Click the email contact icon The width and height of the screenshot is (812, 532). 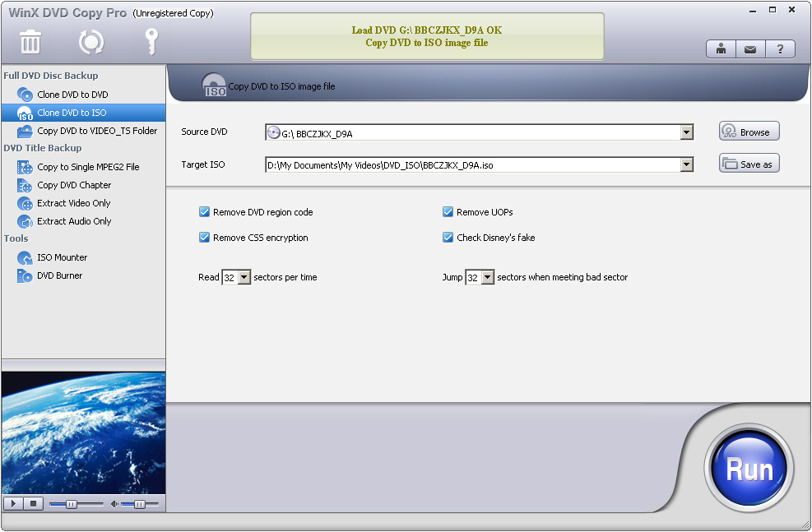[x=749, y=49]
